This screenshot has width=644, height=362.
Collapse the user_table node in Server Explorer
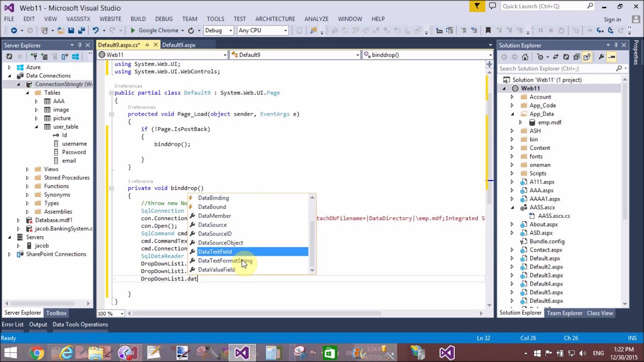pos(36,127)
